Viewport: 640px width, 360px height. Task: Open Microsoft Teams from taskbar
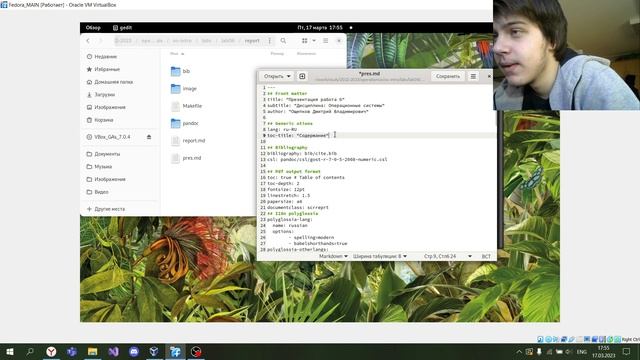[72, 351]
